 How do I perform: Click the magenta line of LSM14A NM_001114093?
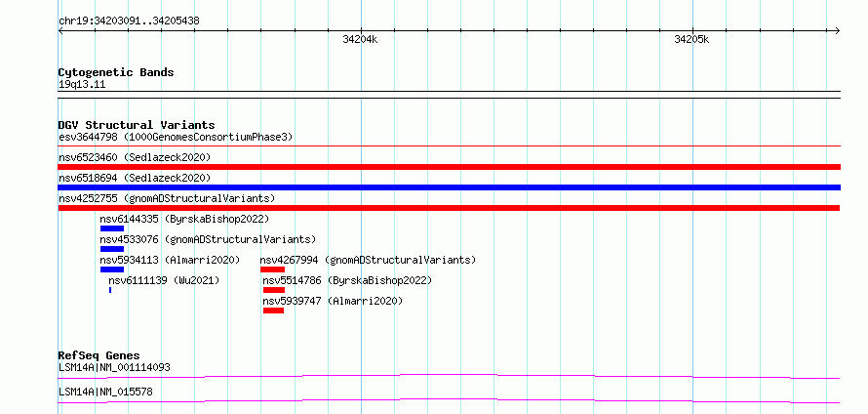pos(449,376)
